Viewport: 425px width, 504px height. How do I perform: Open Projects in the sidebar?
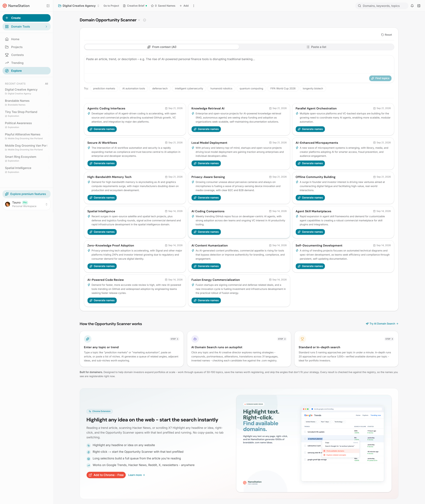tap(26, 47)
